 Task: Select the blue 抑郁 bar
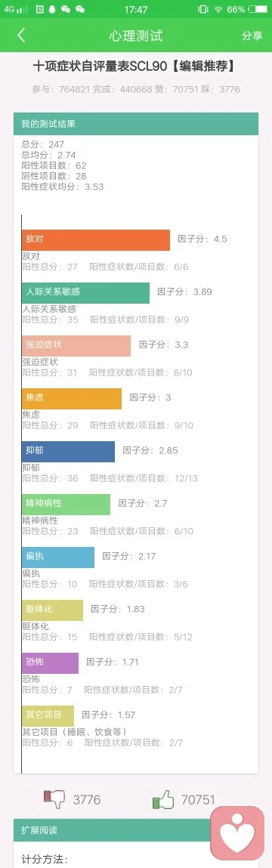coord(68,451)
